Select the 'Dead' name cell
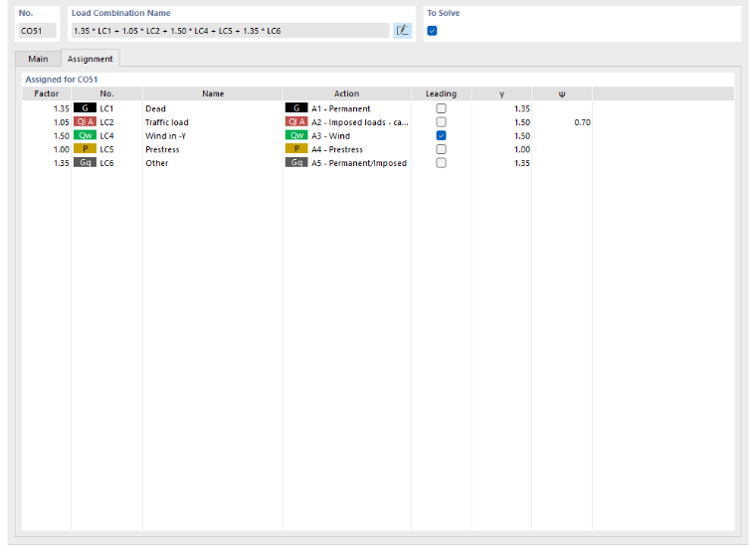The height and width of the screenshot is (545, 756). pyautogui.click(x=213, y=109)
